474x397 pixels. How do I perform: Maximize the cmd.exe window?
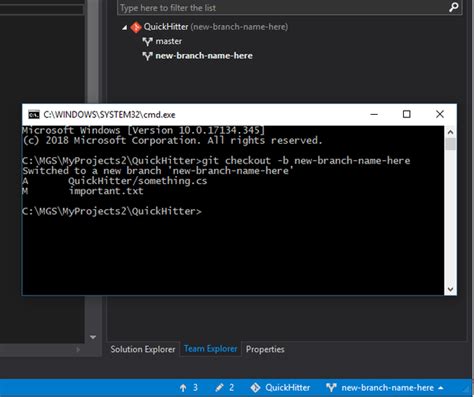(x=406, y=114)
